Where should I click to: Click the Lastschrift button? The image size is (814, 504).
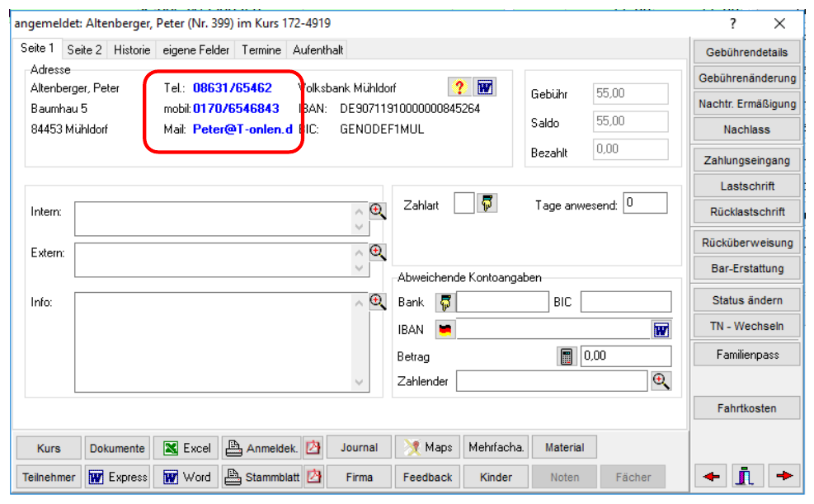(746, 186)
